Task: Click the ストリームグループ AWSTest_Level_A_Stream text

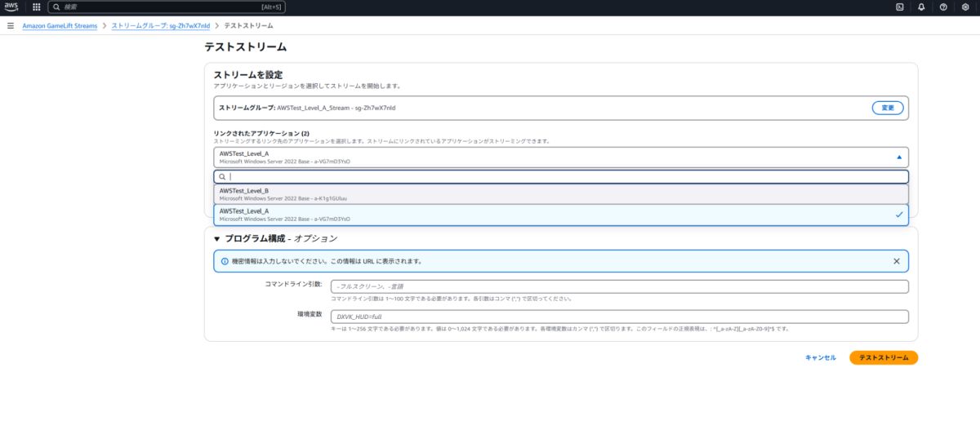Action: point(307,107)
